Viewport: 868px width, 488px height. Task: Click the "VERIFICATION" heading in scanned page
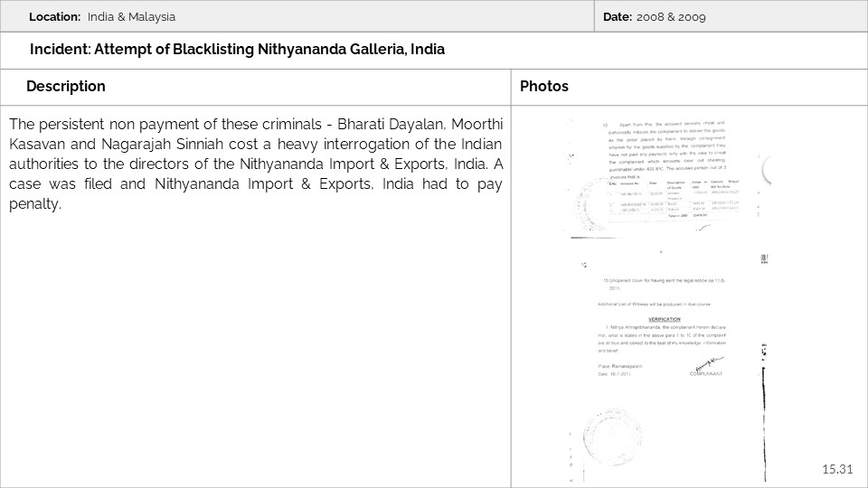[663, 319]
